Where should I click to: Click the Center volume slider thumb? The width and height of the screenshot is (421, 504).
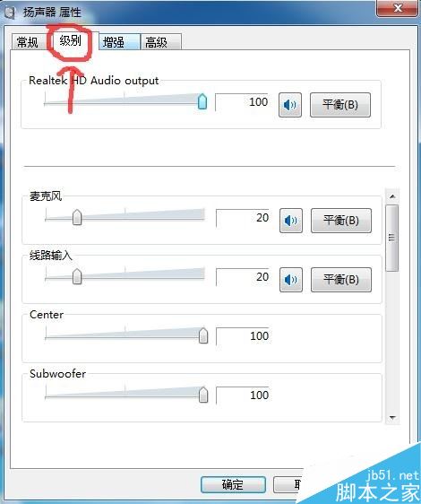[203, 335]
